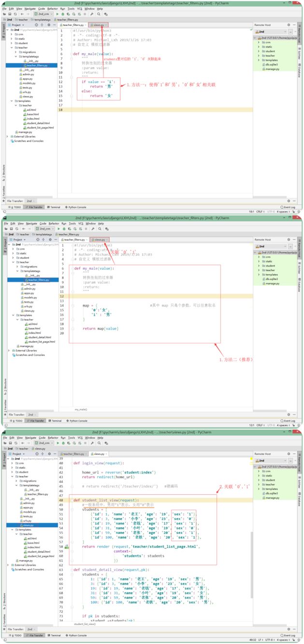
Task: Select views.py tab in middle screenshot editor
Action: click(100, 239)
